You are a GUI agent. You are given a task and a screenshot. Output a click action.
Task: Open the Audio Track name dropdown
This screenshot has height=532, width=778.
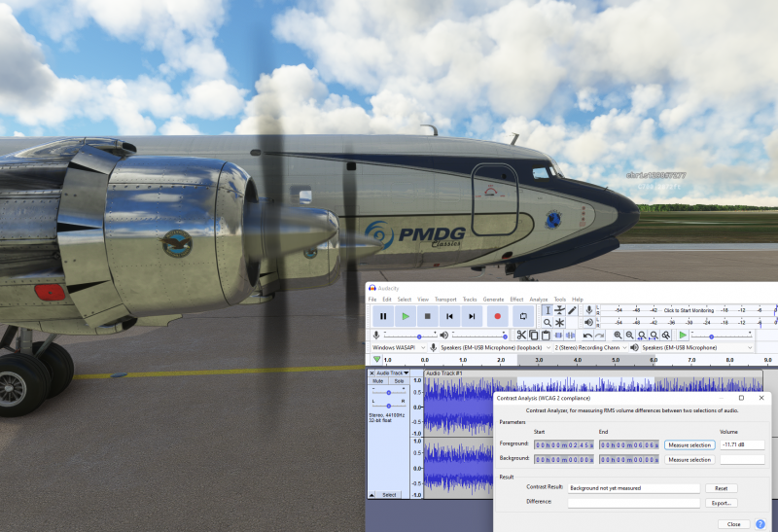click(x=393, y=372)
